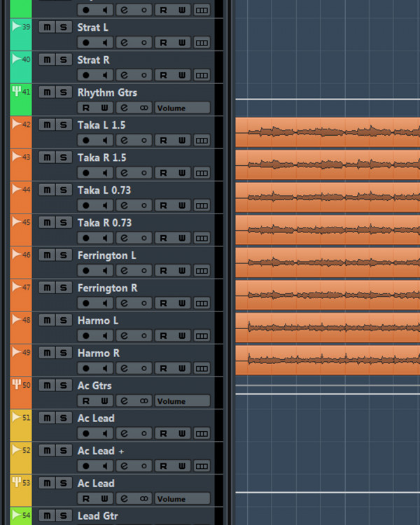Enable read automation on Taka L 1.5
Viewport: 420px width, 525px height.
tap(163, 140)
